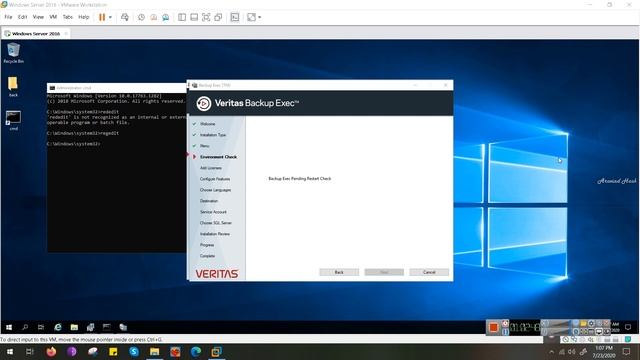Click Cancel button in Backup Exec installer
This screenshot has width=640, height=360.
(x=429, y=272)
